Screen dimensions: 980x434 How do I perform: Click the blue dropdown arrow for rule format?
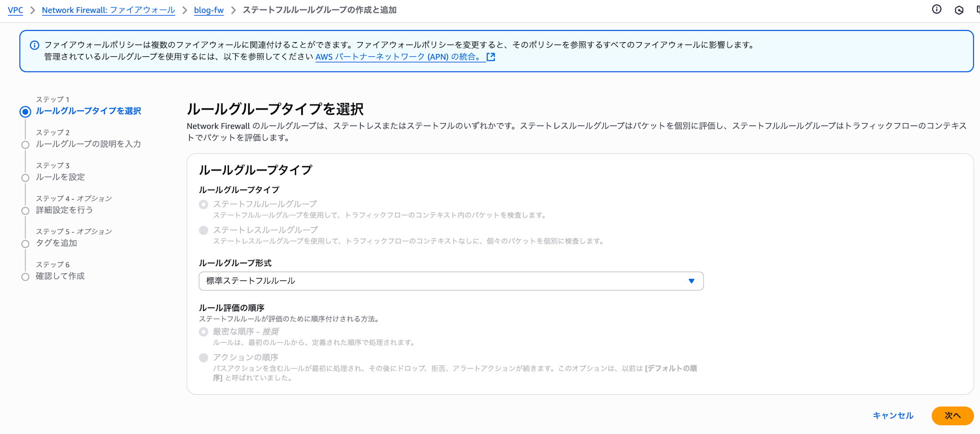point(691,281)
